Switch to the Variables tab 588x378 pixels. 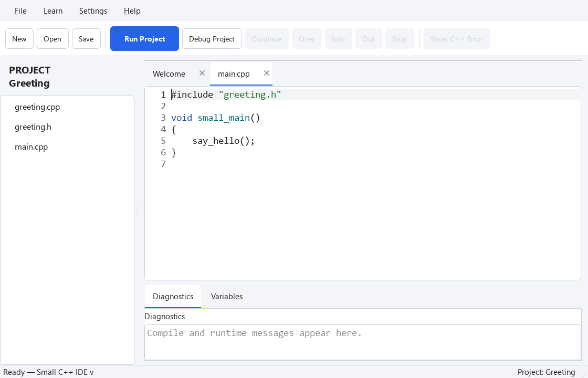[x=227, y=296]
